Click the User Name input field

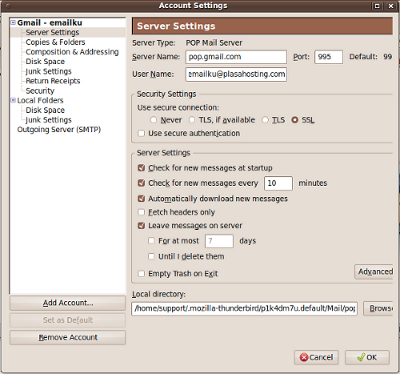[236, 74]
